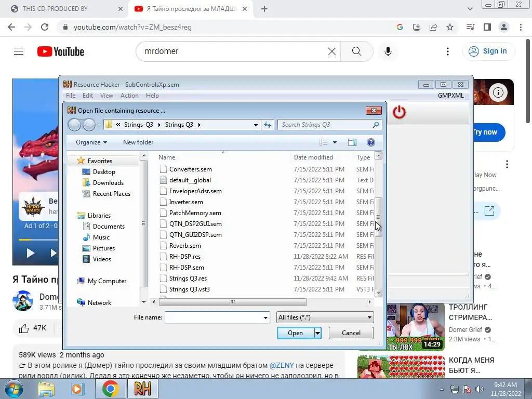Click the volume icon in system tray
This screenshot has height=399, width=532.
(480, 389)
